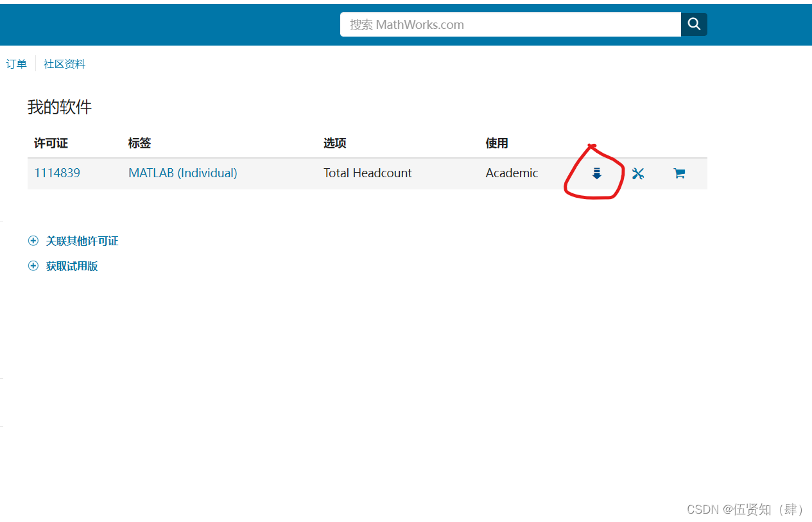The width and height of the screenshot is (812, 522).
Task: Click the wrench tools icon in license row
Action: coord(638,173)
